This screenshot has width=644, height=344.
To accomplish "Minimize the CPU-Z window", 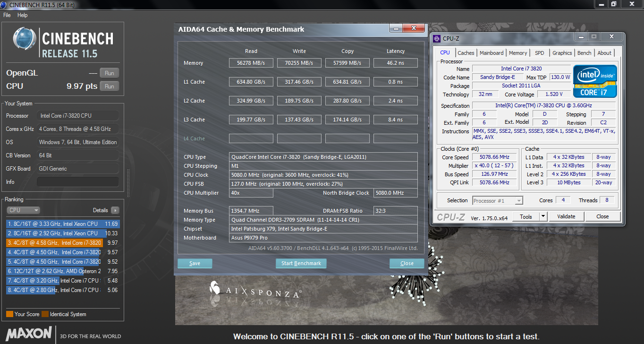I will tap(581, 36).
